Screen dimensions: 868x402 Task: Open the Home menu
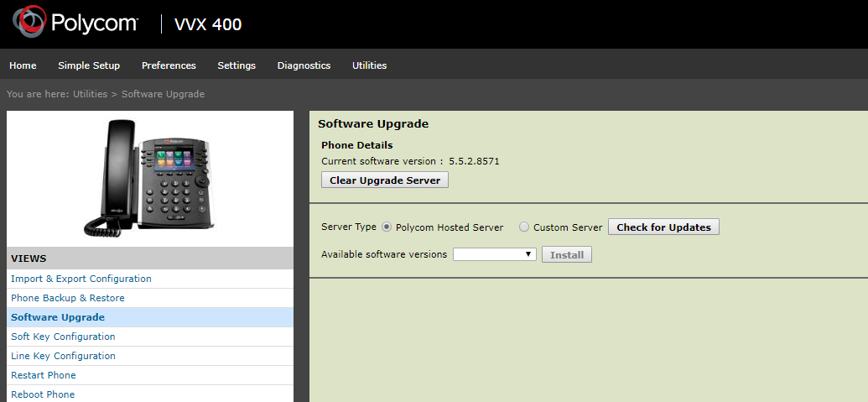23,65
